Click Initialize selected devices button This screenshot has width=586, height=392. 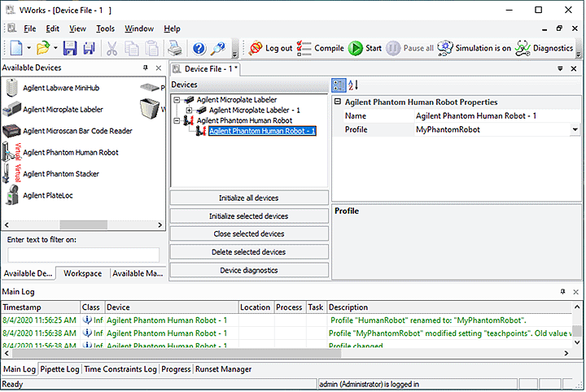[249, 216]
